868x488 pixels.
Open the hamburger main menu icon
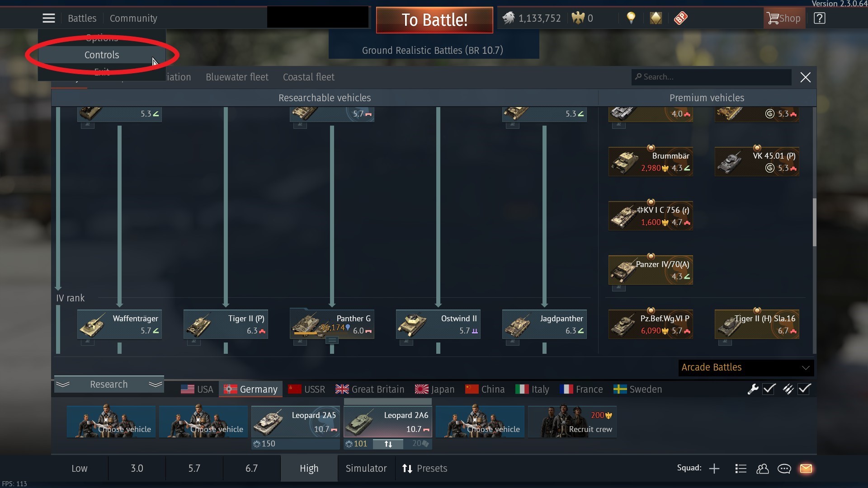49,19
